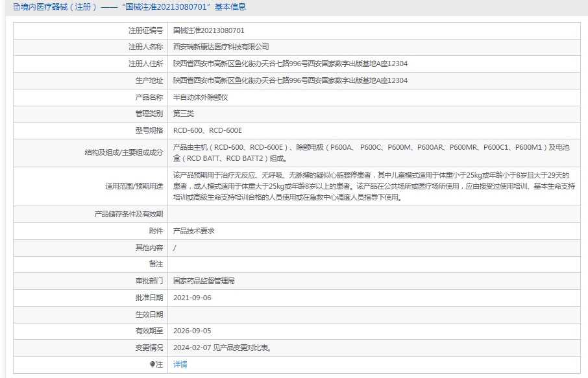The image size is (588, 378).
Task: Click the 注册人名称 label
Action: tap(146, 47)
